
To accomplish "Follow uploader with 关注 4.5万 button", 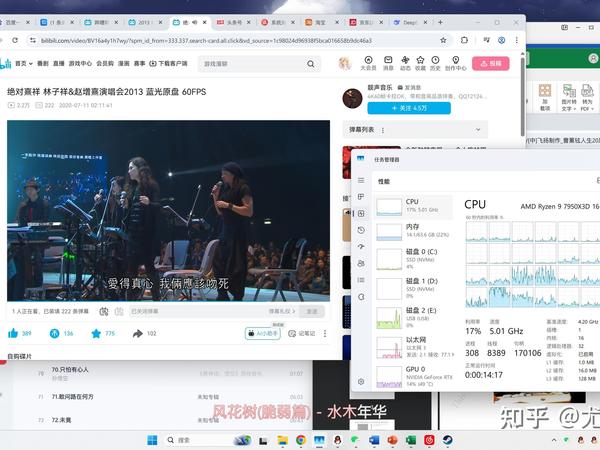I will point(409,108).
